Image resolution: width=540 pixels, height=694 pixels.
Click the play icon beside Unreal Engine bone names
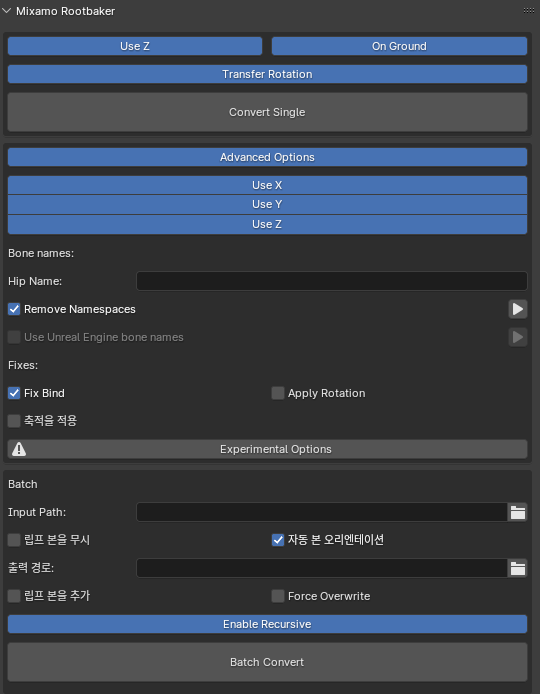(x=517, y=337)
